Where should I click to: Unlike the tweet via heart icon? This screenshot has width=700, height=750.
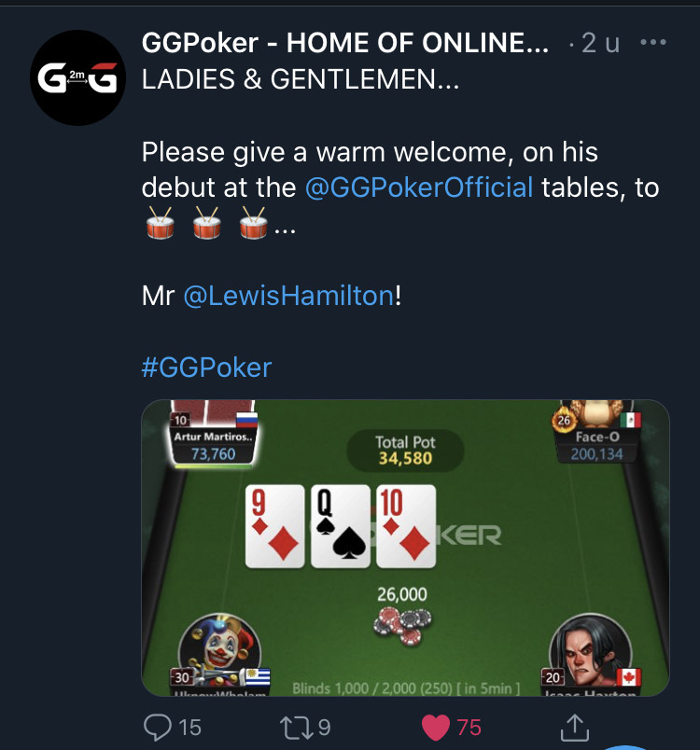click(436, 727)
